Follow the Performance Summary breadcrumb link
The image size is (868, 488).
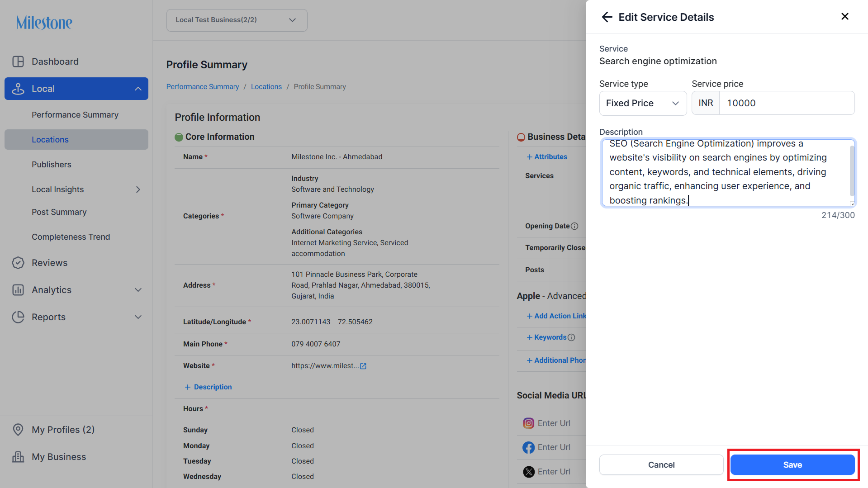click(203, 87)
